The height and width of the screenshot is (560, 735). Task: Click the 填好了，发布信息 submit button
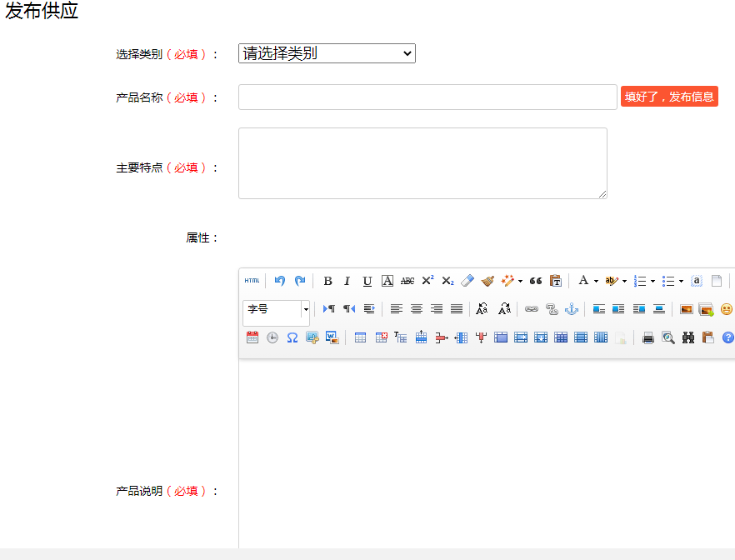click(x=669, y=97)
